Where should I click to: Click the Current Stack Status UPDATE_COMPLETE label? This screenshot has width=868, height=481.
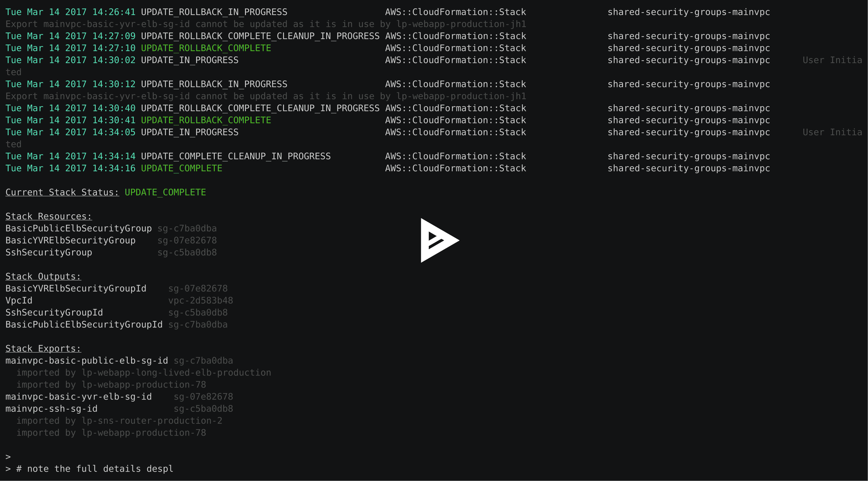pos(165,193)
